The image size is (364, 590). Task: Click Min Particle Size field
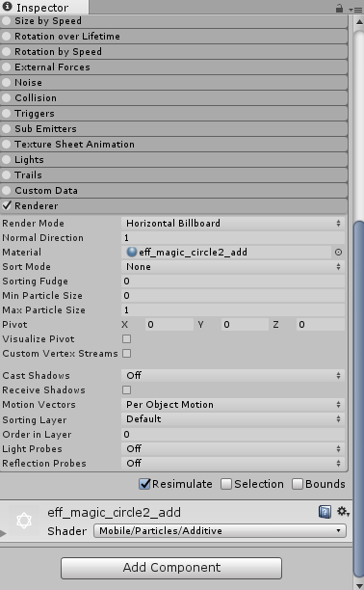233,296
